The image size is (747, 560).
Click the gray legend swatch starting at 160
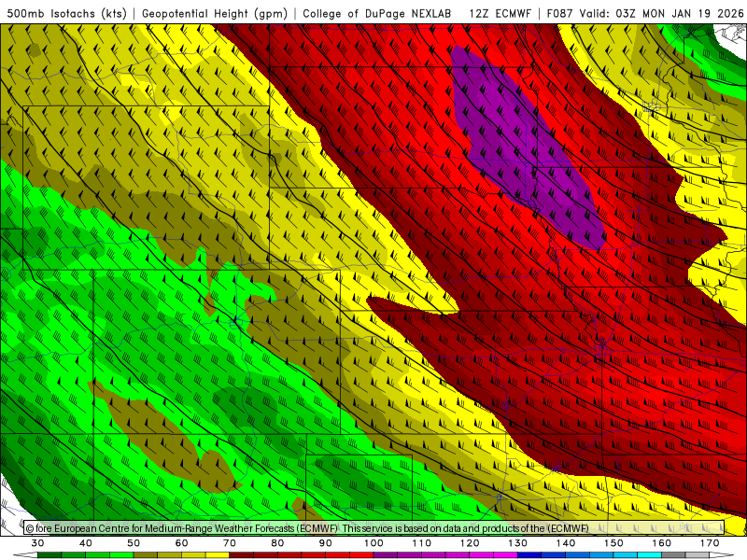pos(673,555)
